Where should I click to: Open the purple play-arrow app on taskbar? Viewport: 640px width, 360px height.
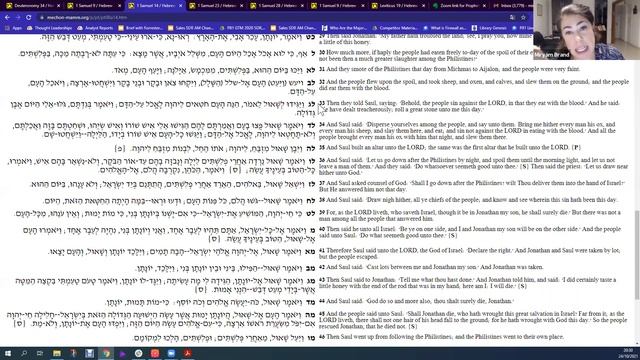pos(122,353)
